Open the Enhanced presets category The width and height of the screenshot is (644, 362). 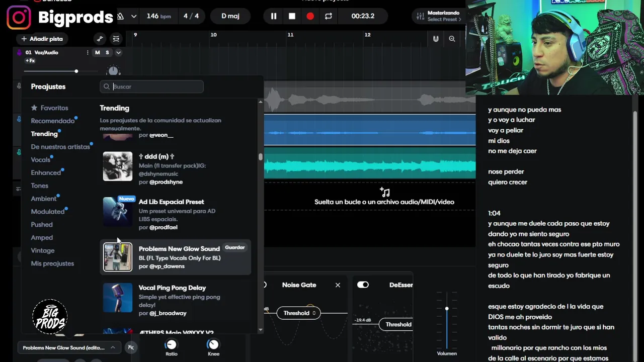click(x=46, y=172)
